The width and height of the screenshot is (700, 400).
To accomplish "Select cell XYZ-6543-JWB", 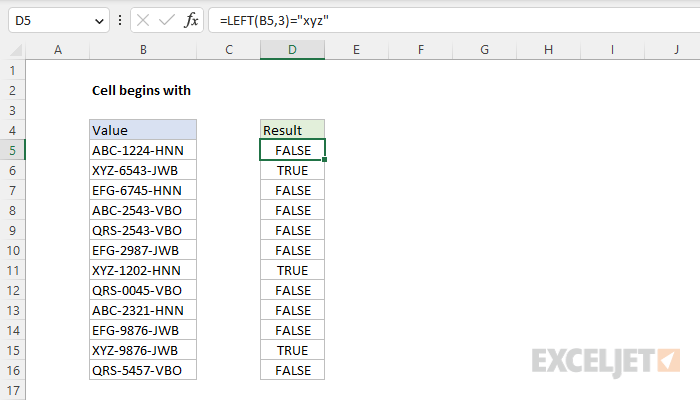I will (x=143, y=170).
